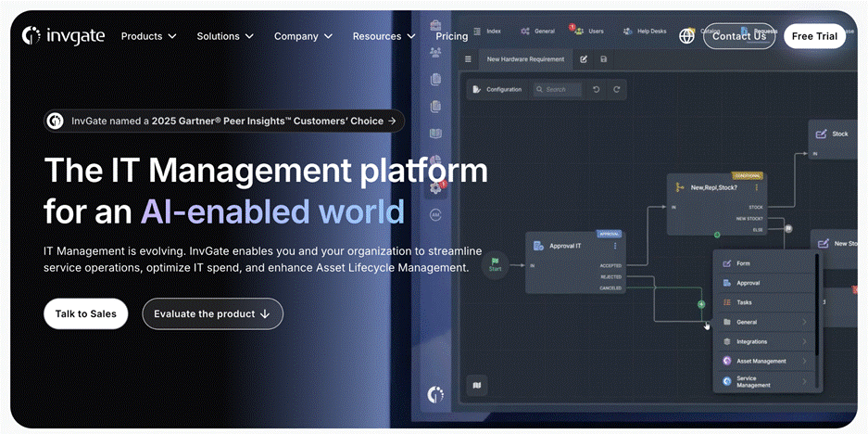The image size is (868, 434).
Task: Click the Evaluate the product button
Action: click(x=212, y=313)
